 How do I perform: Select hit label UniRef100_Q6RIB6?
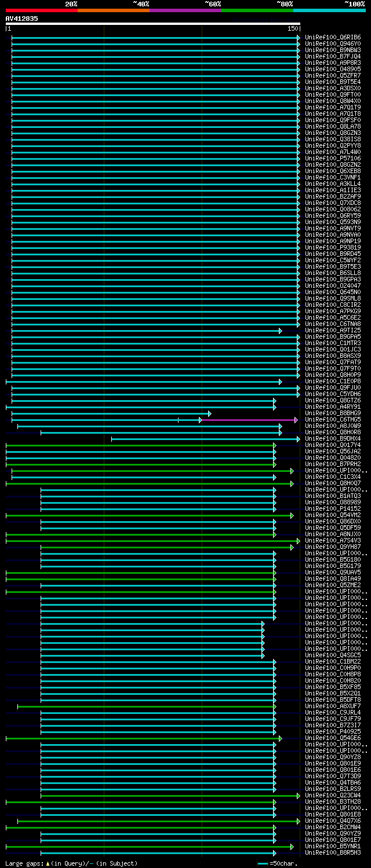tap(333, 37)
